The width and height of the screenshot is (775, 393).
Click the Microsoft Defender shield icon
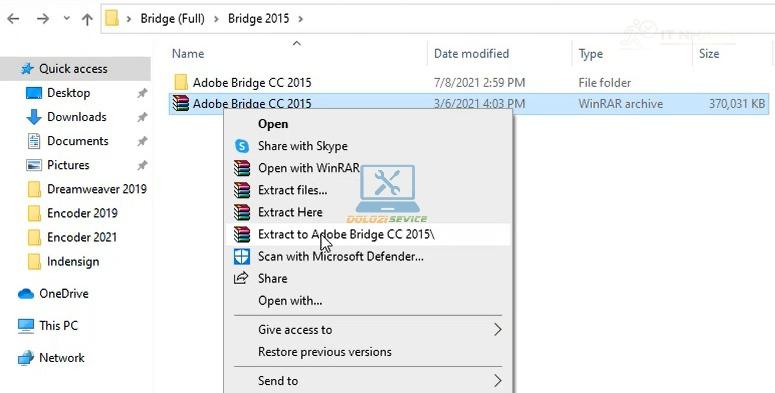[242, 256]
